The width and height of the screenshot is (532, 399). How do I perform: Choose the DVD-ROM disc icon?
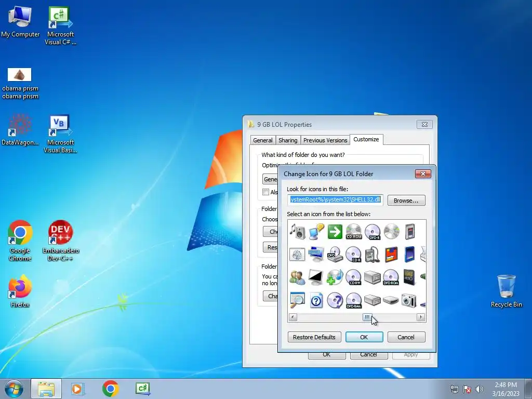pos(391,277)
